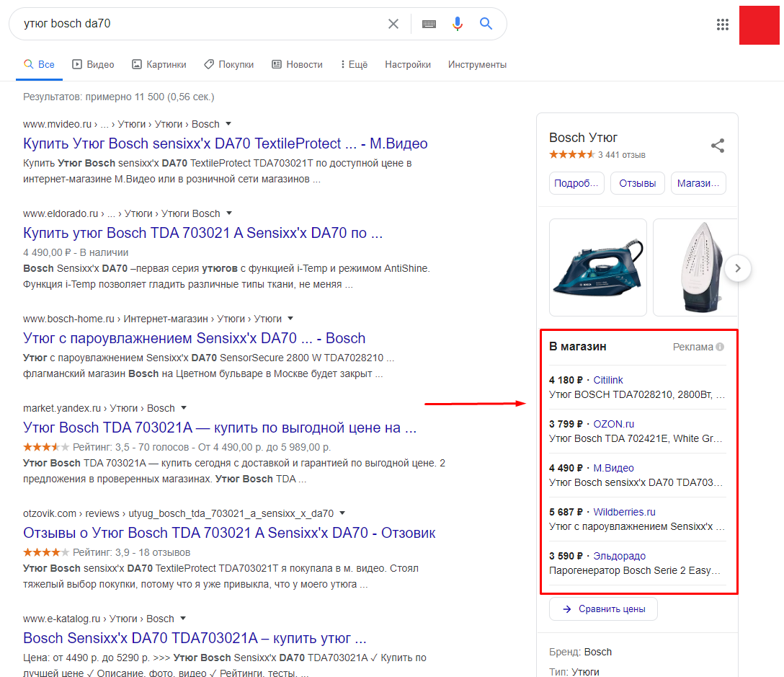Open the white iron thumbnail
784x677 pixels.
pyautogui.click(x=695, y=267)
